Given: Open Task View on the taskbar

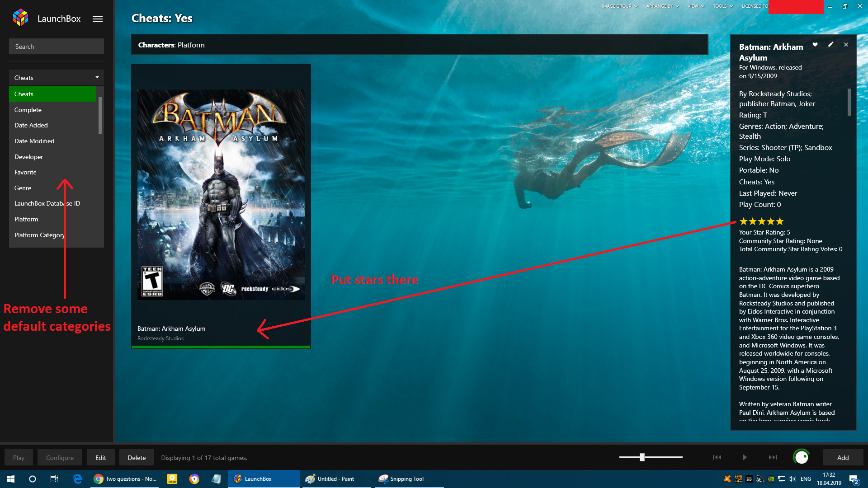Looking at the screenshot, I should [54, 479].
